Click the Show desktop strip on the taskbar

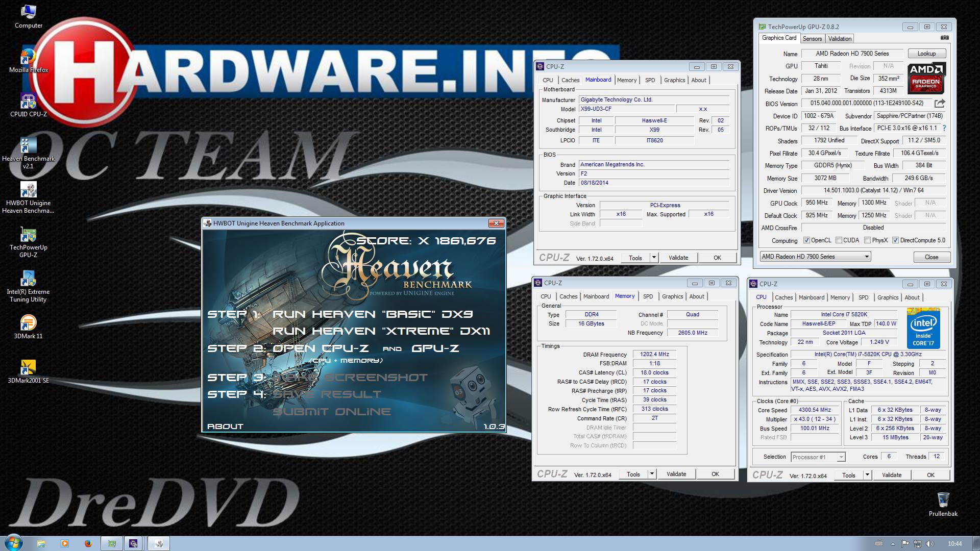click(976, 543)
